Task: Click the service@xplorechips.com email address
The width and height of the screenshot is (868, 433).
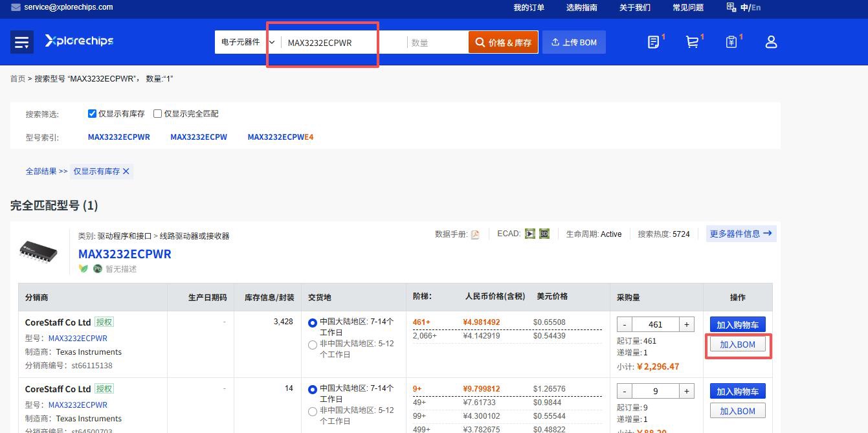Action: pos(69,7)
